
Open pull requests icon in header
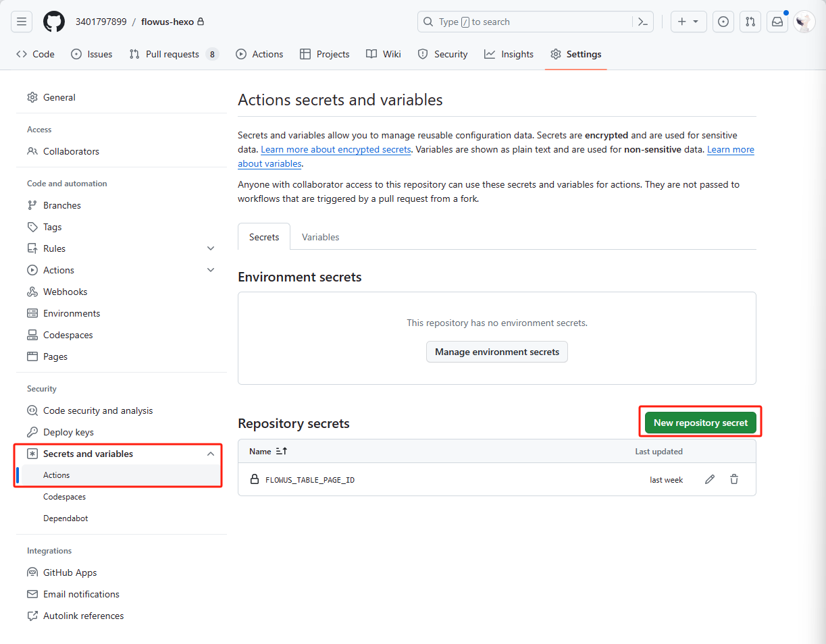(x=750, y=22)
